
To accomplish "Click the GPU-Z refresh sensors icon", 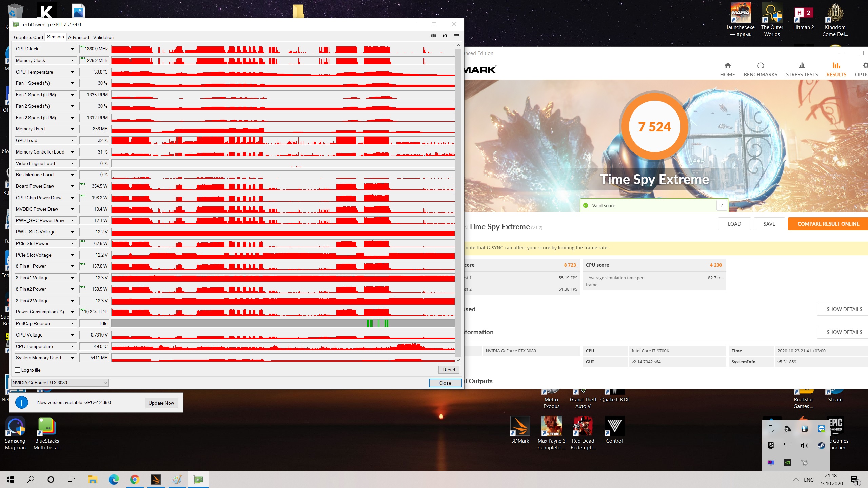I will click(445, 36).
